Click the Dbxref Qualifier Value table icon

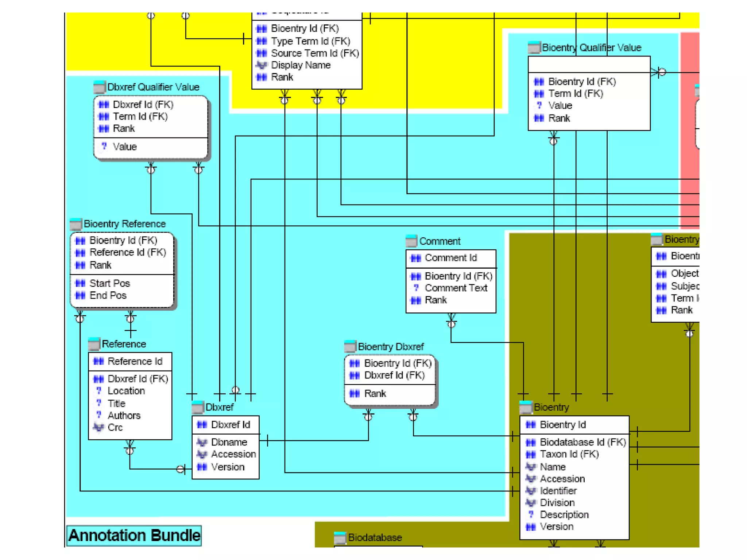tap(99, 87)
